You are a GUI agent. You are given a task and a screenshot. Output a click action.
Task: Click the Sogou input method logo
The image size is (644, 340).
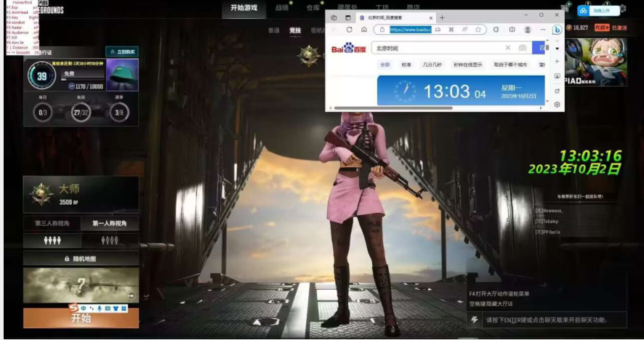[x=73, y=308]
